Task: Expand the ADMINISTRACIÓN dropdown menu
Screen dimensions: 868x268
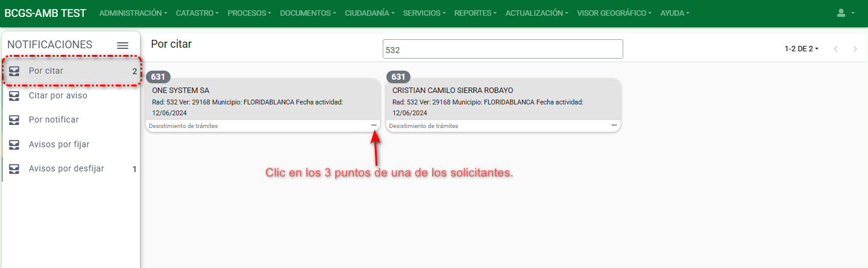Action: 133,13
